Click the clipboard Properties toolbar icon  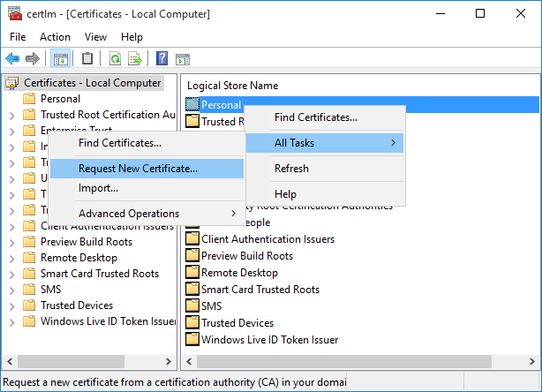(x=87, y=59)
